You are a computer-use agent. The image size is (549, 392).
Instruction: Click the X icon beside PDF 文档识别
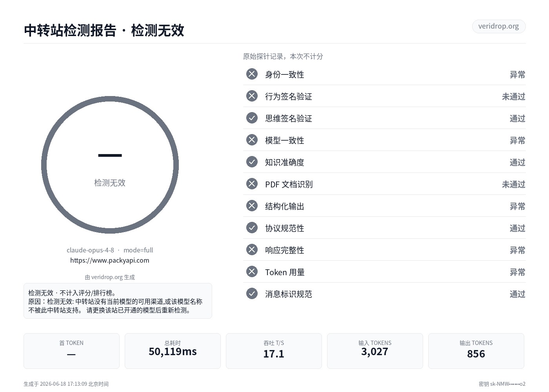click(x=252, y=184)
